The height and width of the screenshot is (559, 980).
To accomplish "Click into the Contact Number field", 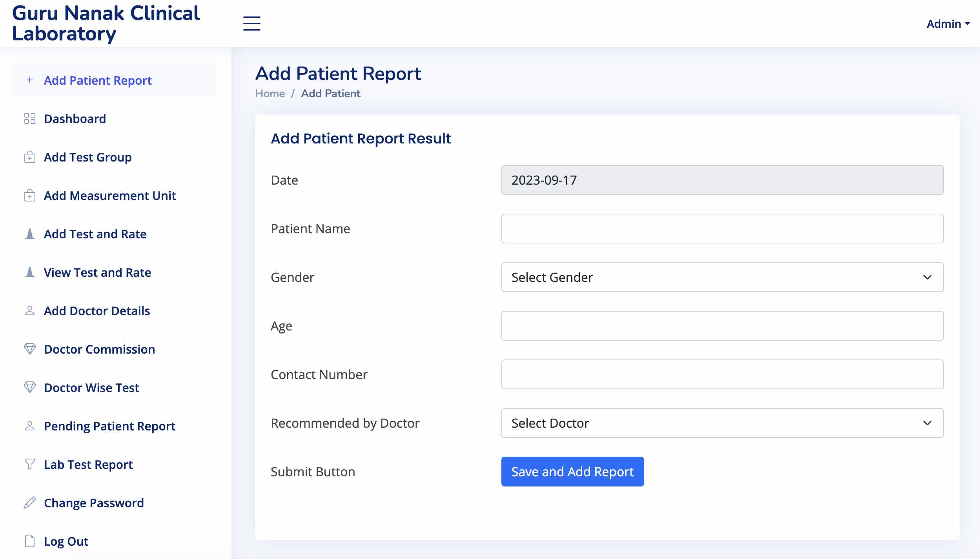I will point(722,374).
